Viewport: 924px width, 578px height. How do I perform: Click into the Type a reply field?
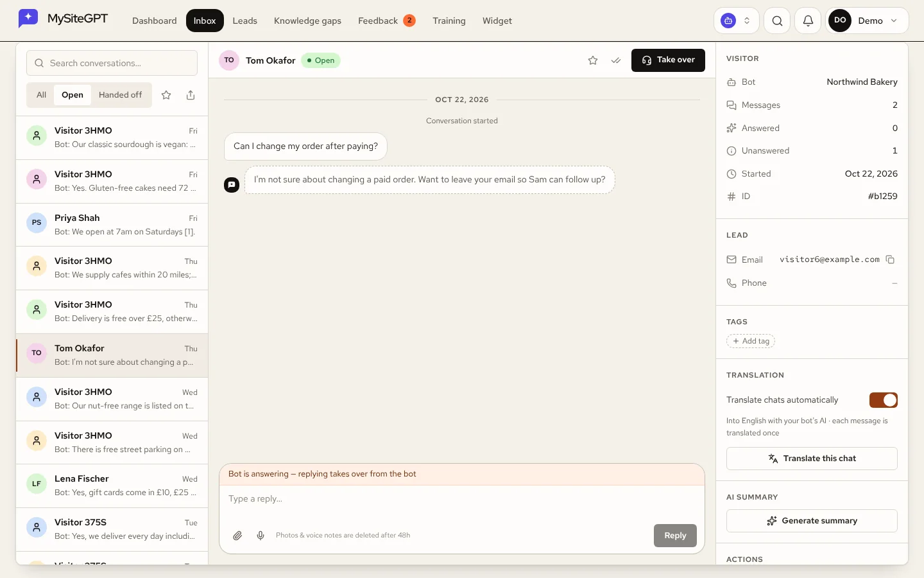point(462,499)
